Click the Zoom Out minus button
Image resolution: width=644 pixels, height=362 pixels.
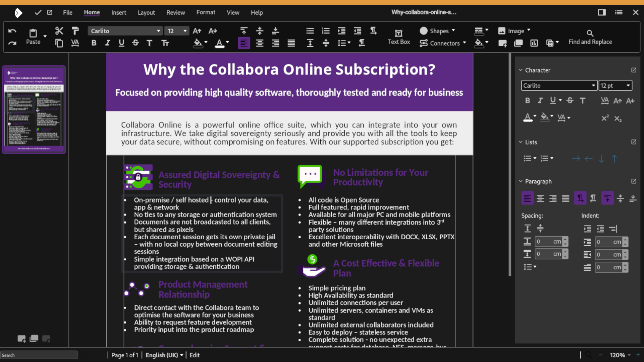[x=601, y=355]
